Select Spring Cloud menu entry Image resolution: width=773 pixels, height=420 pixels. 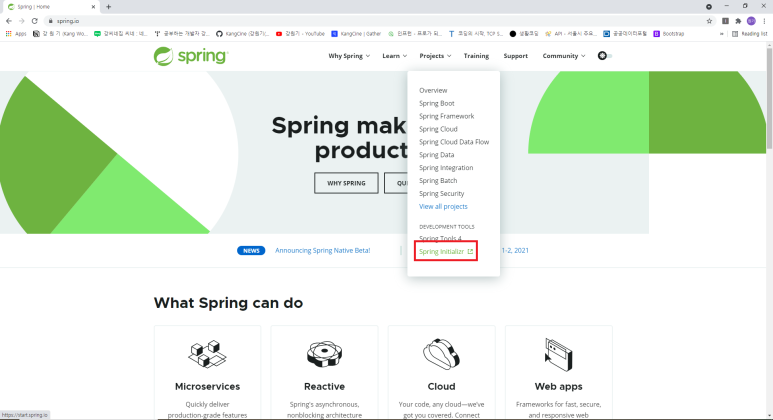pos(438,129)
